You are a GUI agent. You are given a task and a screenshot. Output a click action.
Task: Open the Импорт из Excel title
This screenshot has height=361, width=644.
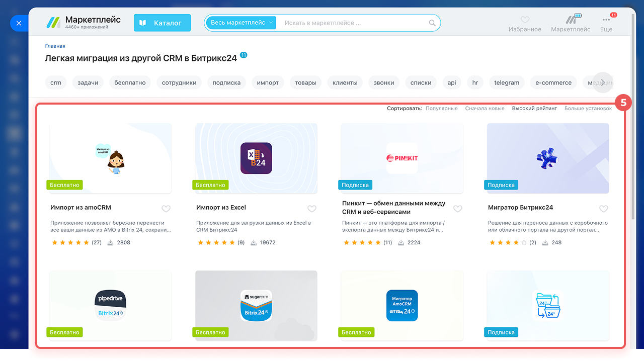(221, 207)
